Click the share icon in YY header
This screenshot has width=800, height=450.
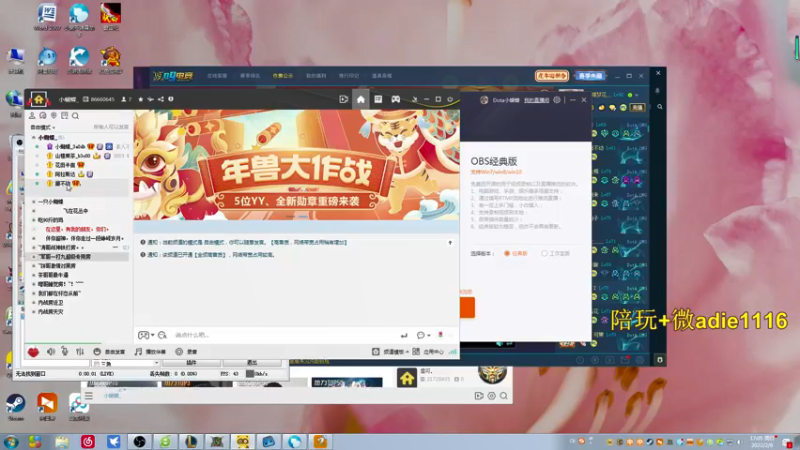point(161,99)
